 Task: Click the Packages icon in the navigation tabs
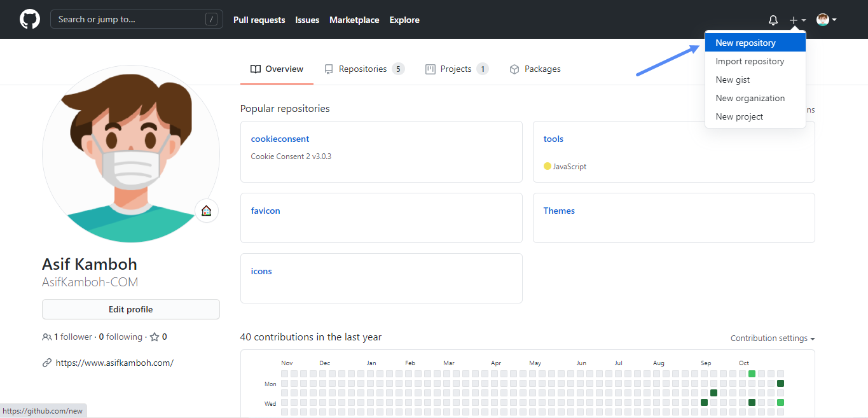514,69
